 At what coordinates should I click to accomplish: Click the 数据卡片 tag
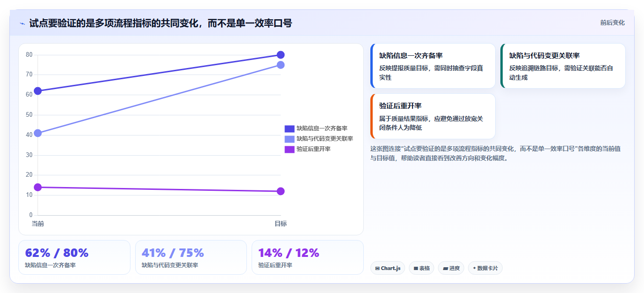pyautogui.click(x=485, y=268)
